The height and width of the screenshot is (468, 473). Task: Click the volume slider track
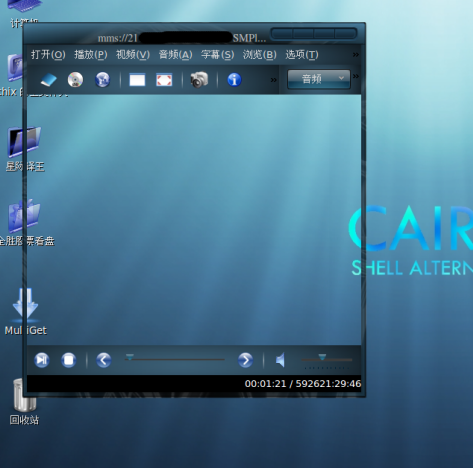[x=326, y=360]
